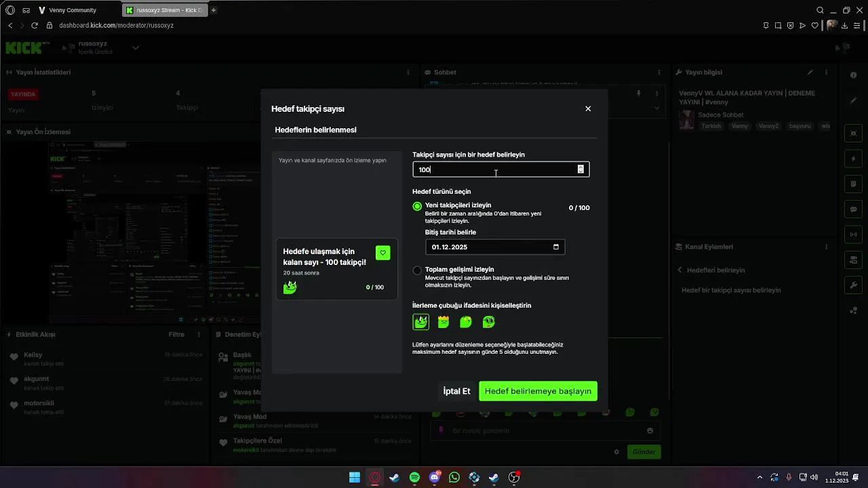
Task: Expand the russoxyz channel dropdown chevron
Action: [x=136, y=47]
